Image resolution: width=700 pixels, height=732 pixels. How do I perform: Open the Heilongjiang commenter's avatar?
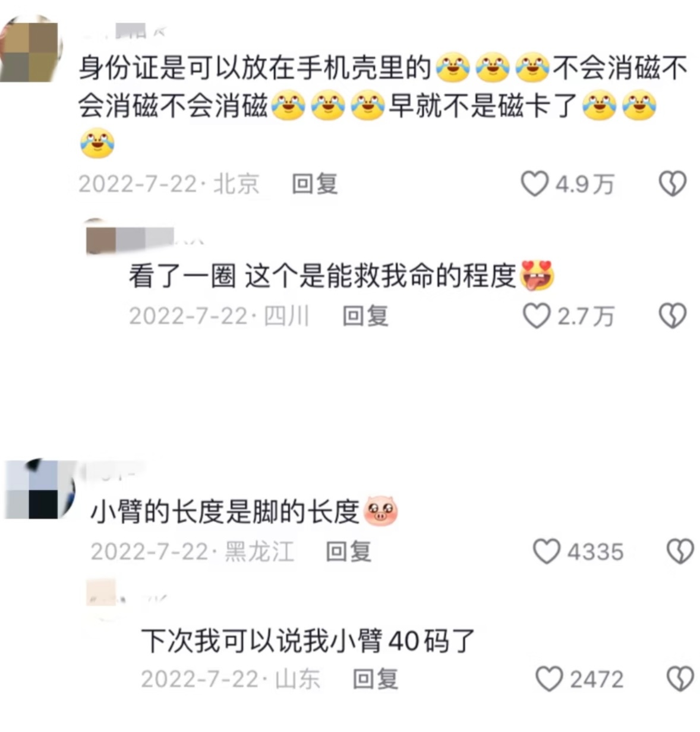39,490
